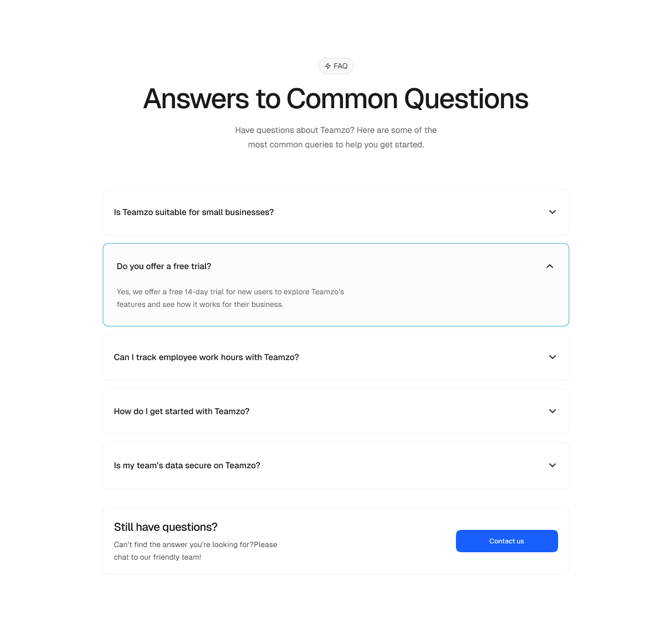672x632 pixels.
Task: Click the chevron beside work hours question
Action: (x=552, y=357)
